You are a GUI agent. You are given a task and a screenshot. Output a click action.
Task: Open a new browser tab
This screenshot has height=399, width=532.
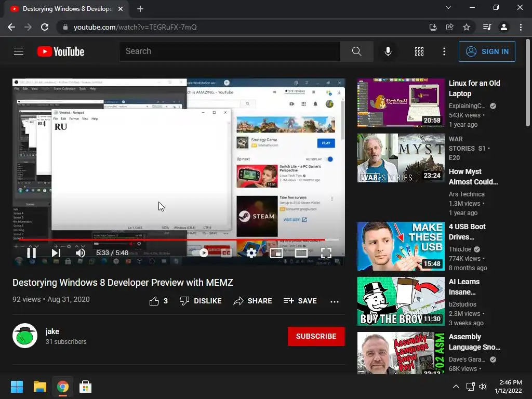[140, 9]
